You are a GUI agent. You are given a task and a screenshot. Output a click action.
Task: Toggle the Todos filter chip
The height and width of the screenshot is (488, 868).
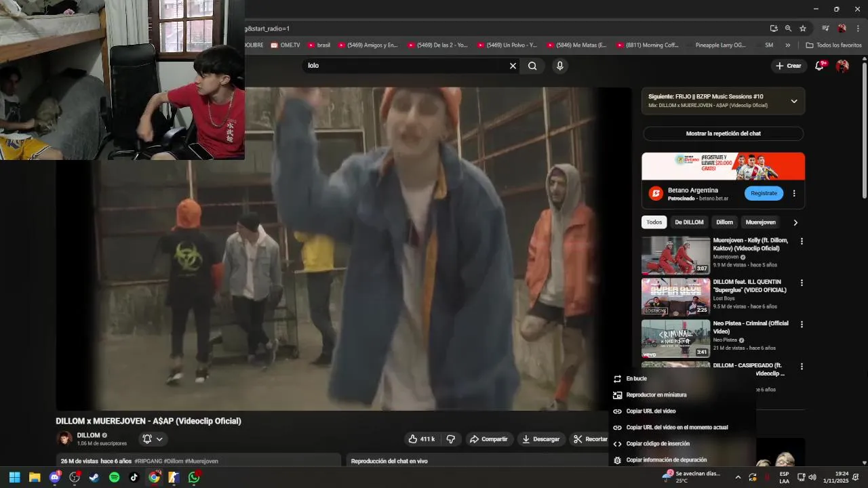click(x=654, y=222)
